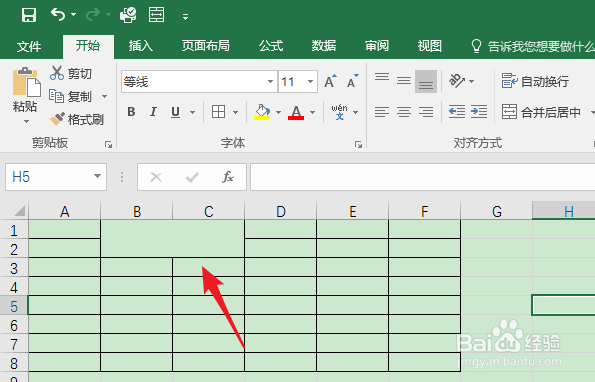Select bottom vertical alignment
Image resolution: width=595 pixels, height=382 pixels.
point(426,81)
